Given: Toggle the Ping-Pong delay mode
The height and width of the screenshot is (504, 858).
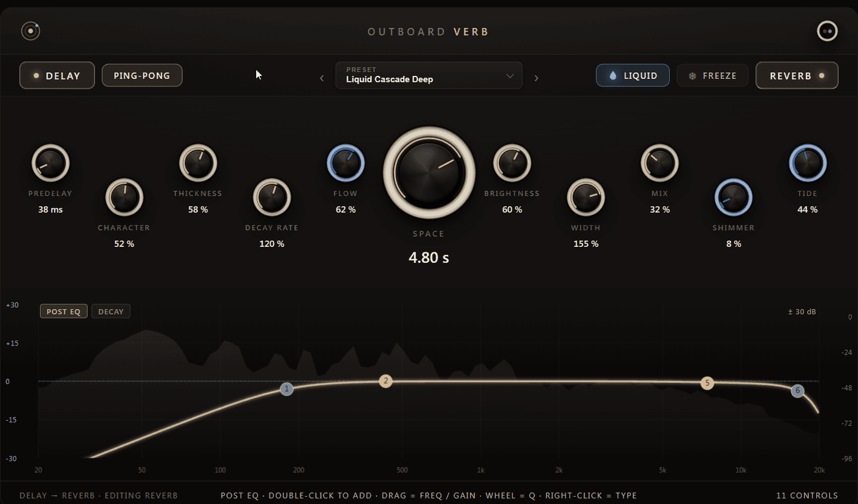Looking at the screenshot, I should pos(142,75).
